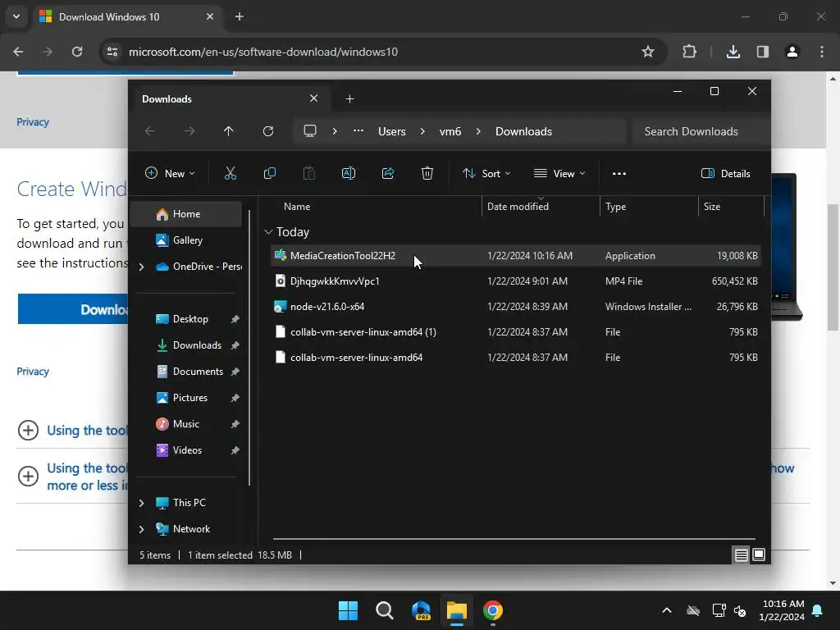
Task: Open Chrome Downloads tray icon
Action: pyautogui.click(x=733, y=52)
